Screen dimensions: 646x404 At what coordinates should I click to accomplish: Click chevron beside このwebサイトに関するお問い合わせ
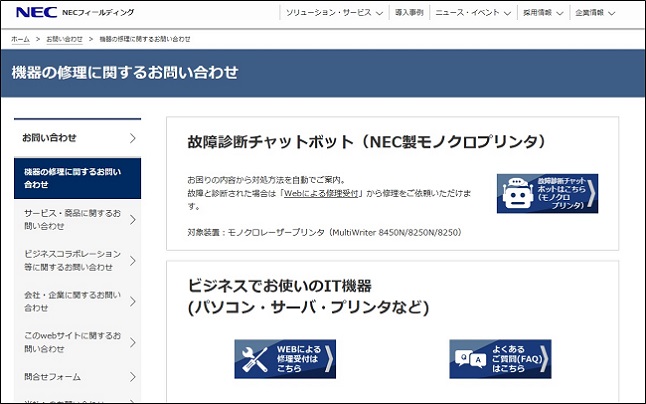tap(132, 342)
